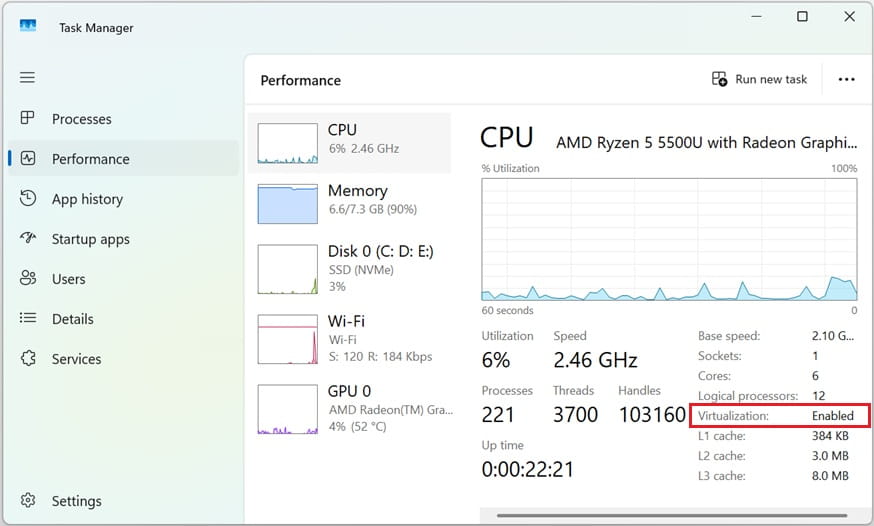Click the Details list icon
This screenshot has width=874, height=526.
point(28,318)
